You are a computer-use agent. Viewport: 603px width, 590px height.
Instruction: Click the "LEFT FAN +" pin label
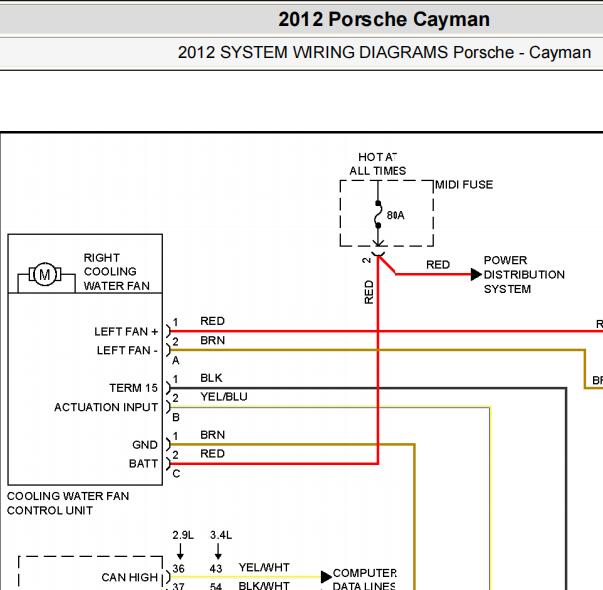(126, 332)
